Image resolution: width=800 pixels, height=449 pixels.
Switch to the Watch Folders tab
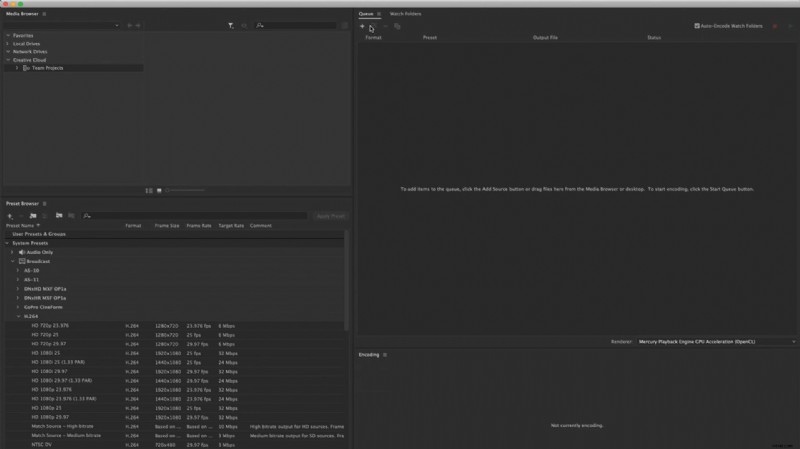[x=405, y=14]
